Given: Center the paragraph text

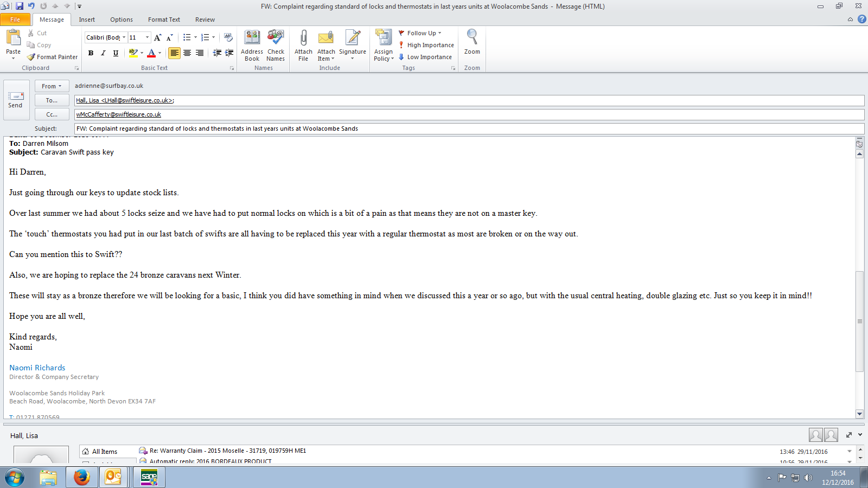Looking at the screenshot, I should click(x=187, y=53).
